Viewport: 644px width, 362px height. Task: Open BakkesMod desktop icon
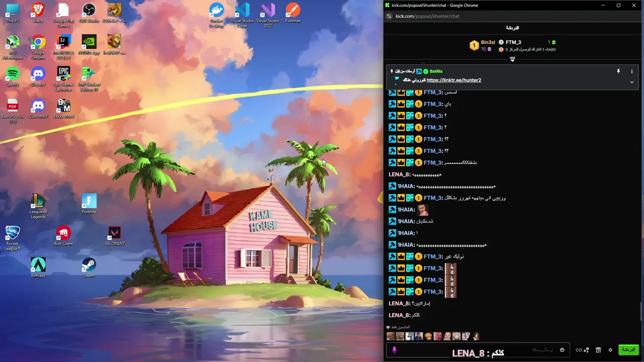[x=63, y=109]
